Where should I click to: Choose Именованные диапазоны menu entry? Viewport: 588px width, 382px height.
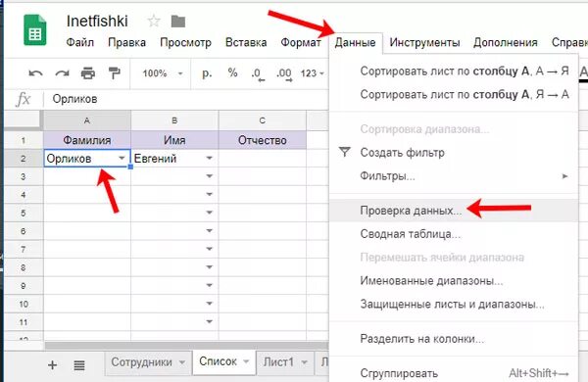(454, 281)
